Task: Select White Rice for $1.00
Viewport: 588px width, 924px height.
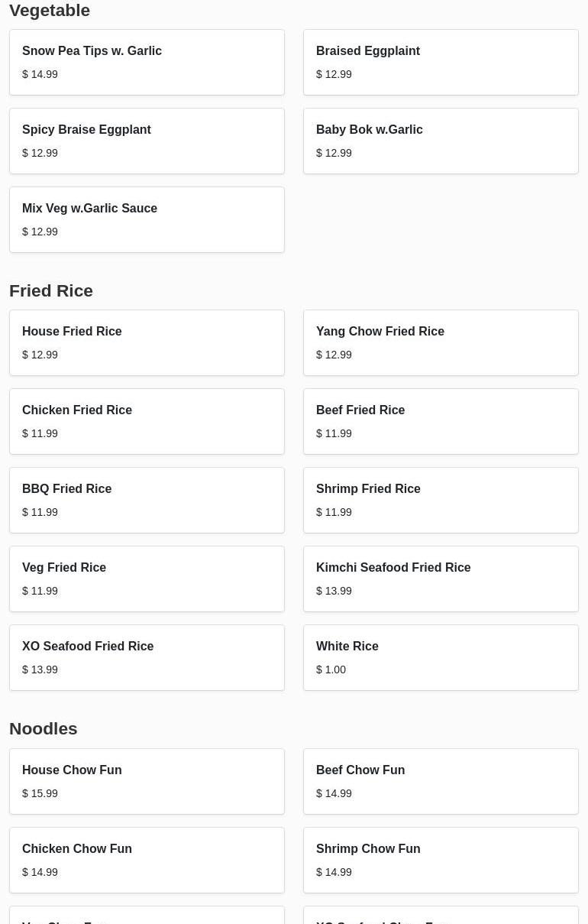Action: 441,657
